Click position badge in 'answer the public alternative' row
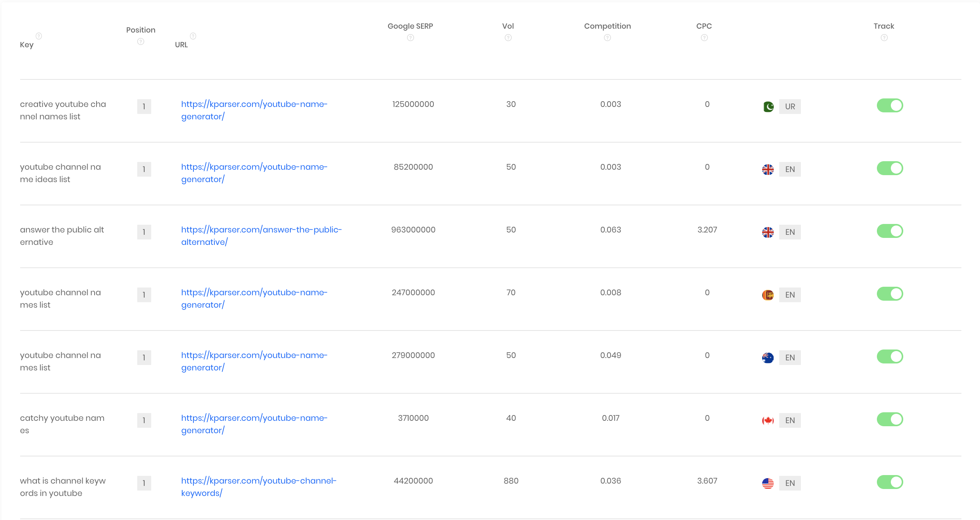The width and height of the screenshot is (980, 520). click(144, 232)
